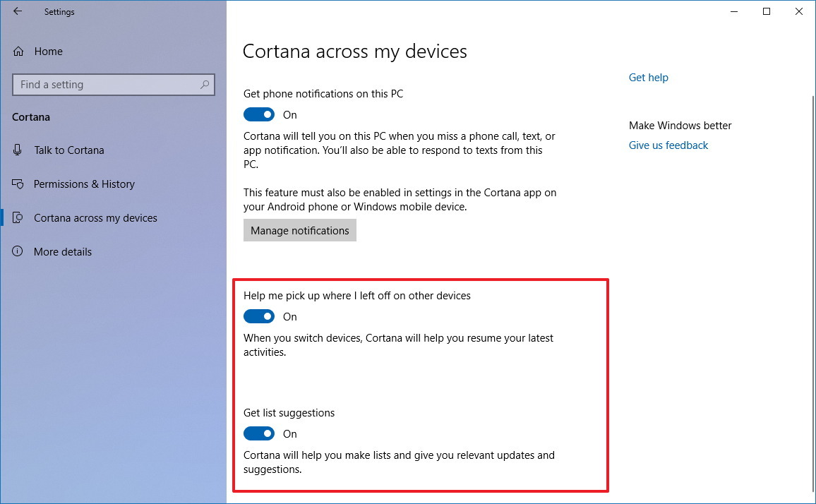816x504 pixels.
Task: Click the Cortana across my devices icon
Action: click(x=17, y=217)
